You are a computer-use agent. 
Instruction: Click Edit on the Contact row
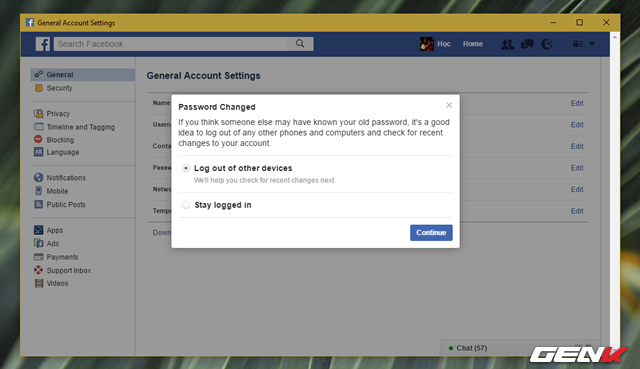(x=577, y=146)
